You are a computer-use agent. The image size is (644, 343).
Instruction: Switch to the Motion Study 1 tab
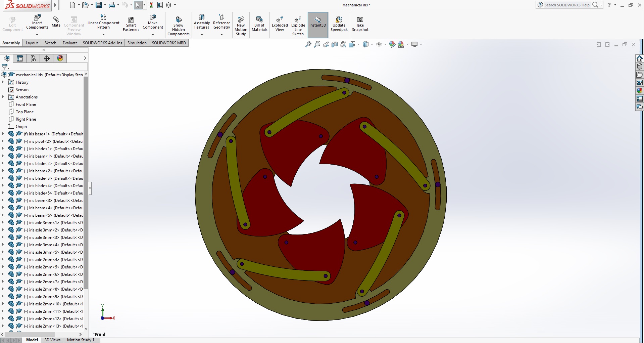point(81,340)
